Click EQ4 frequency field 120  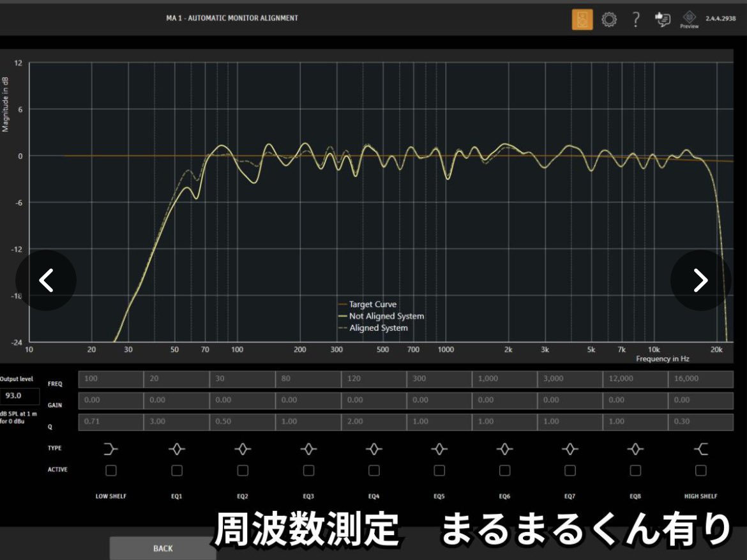[x=373, y=379]
